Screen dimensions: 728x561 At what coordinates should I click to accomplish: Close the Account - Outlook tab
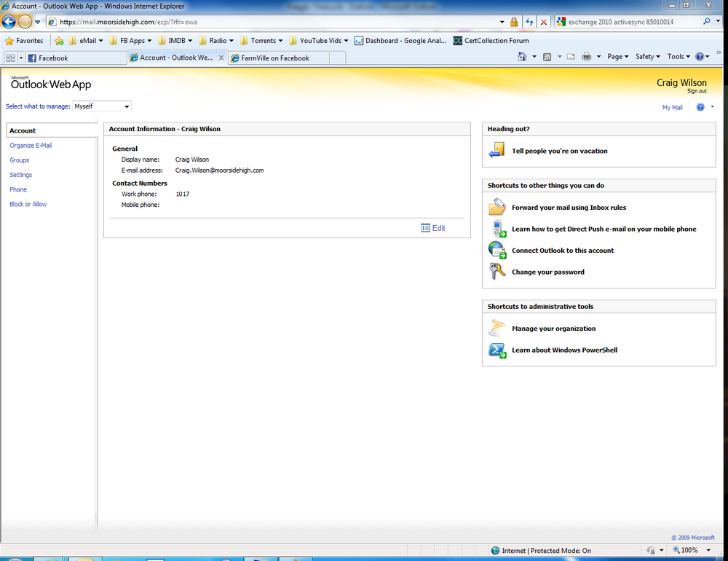(x=221, y=58)
